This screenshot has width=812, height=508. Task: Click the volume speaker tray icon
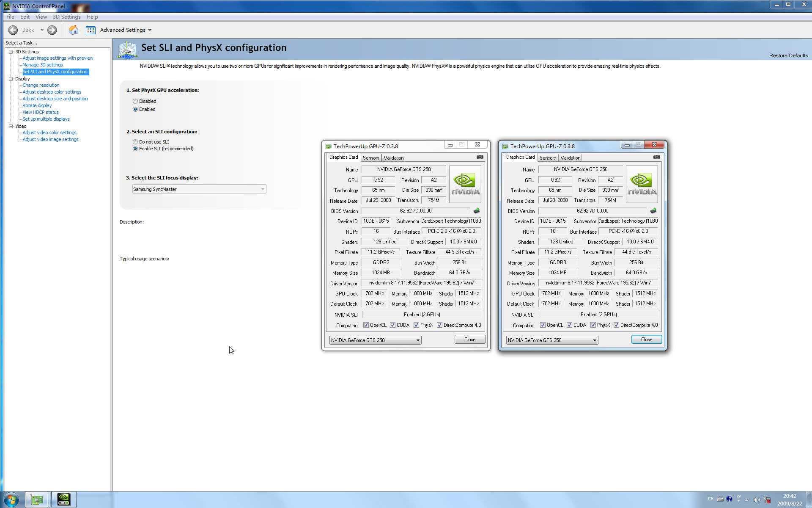756,500
